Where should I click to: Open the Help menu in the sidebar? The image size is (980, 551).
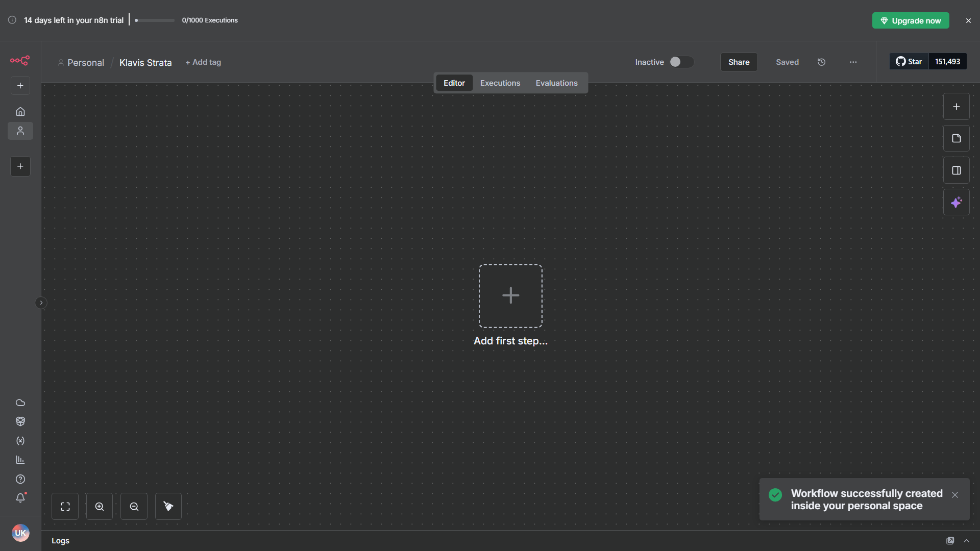(x=20, y=479)
